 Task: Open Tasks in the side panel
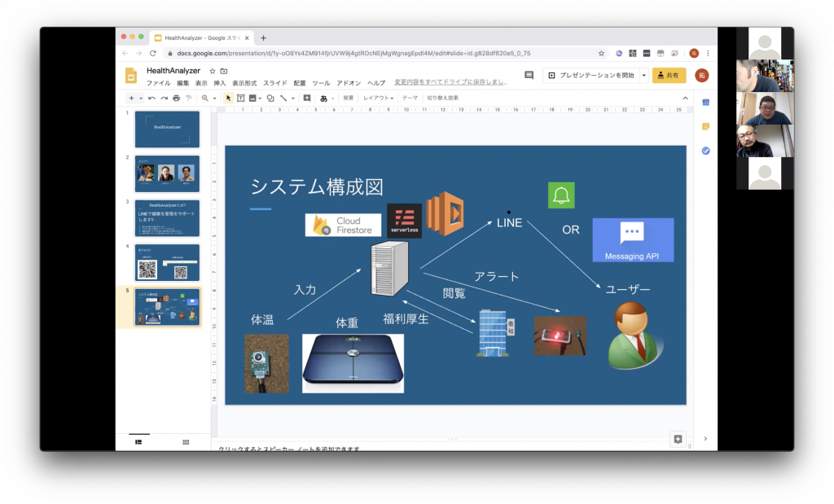tap(706, 151)
